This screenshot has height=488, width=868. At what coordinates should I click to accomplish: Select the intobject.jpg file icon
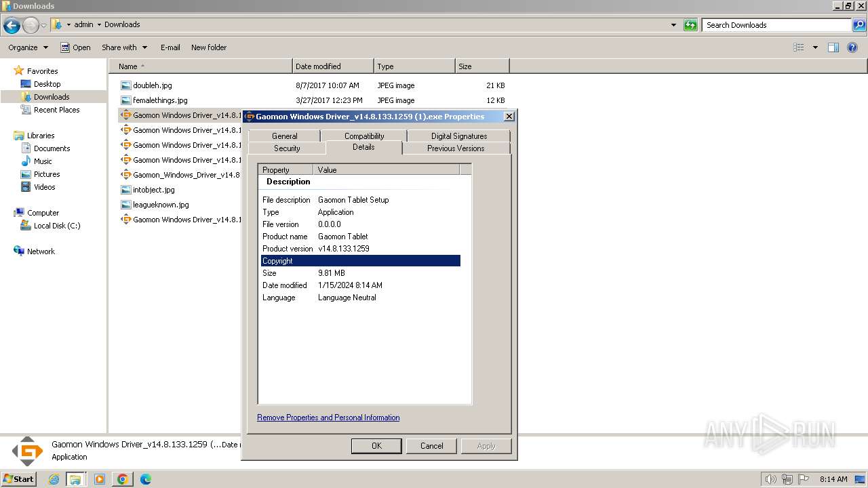click(x=125, y=190)
